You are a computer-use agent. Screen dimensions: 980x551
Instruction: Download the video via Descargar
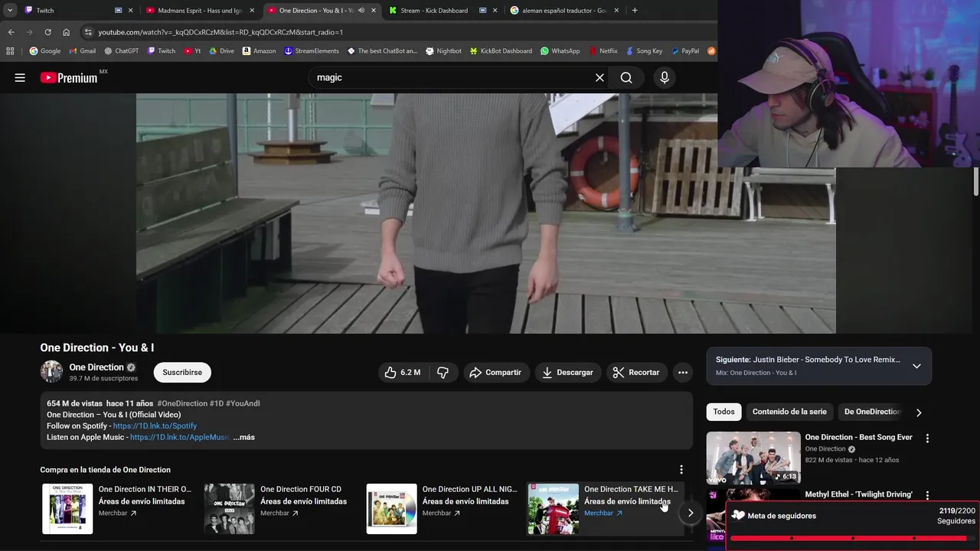coord(568,372)
